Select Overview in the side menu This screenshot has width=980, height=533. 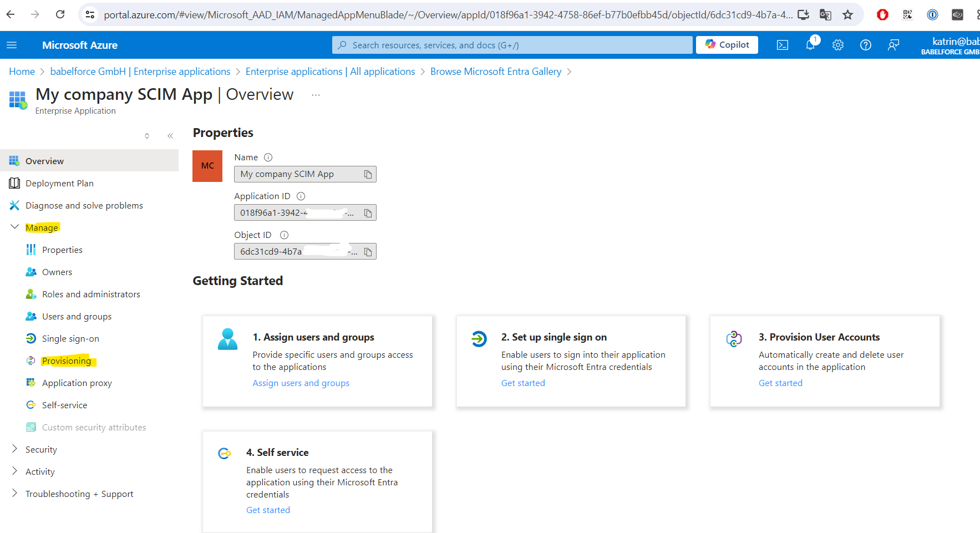(89, 161)
